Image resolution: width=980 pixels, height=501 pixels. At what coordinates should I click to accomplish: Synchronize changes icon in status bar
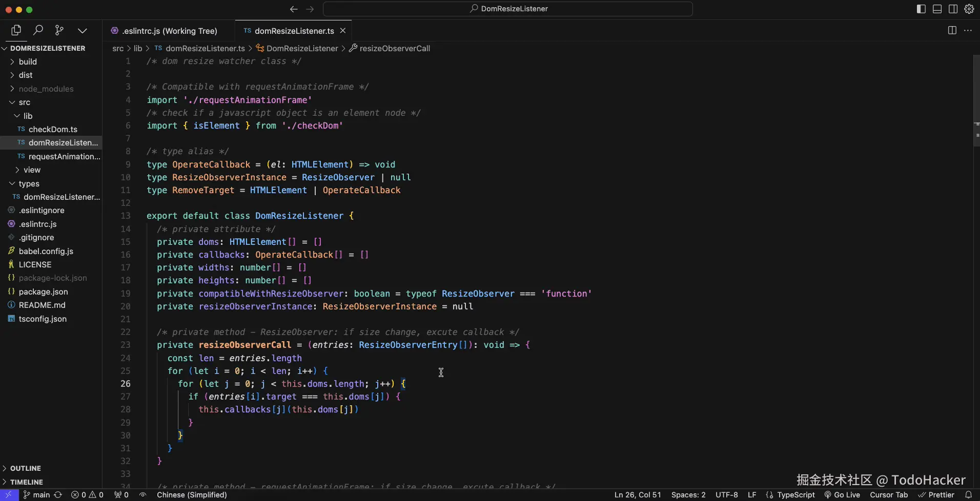58,495
